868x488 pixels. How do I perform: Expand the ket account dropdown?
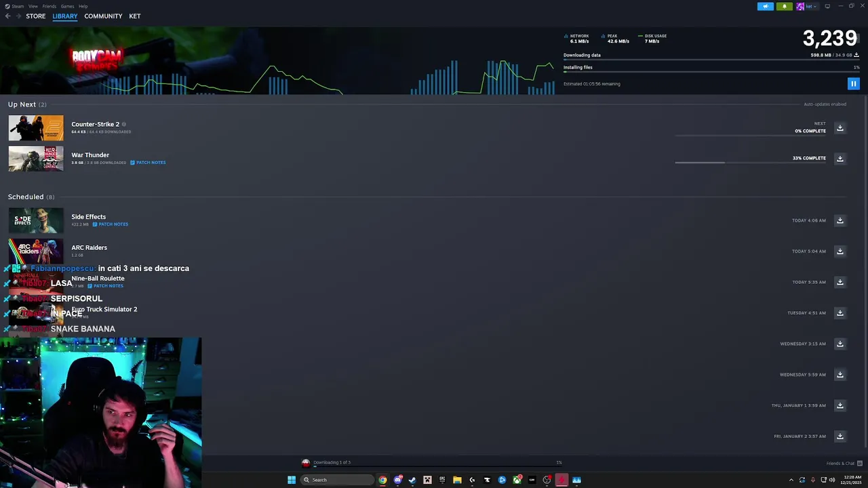click(x=810, y=6)
